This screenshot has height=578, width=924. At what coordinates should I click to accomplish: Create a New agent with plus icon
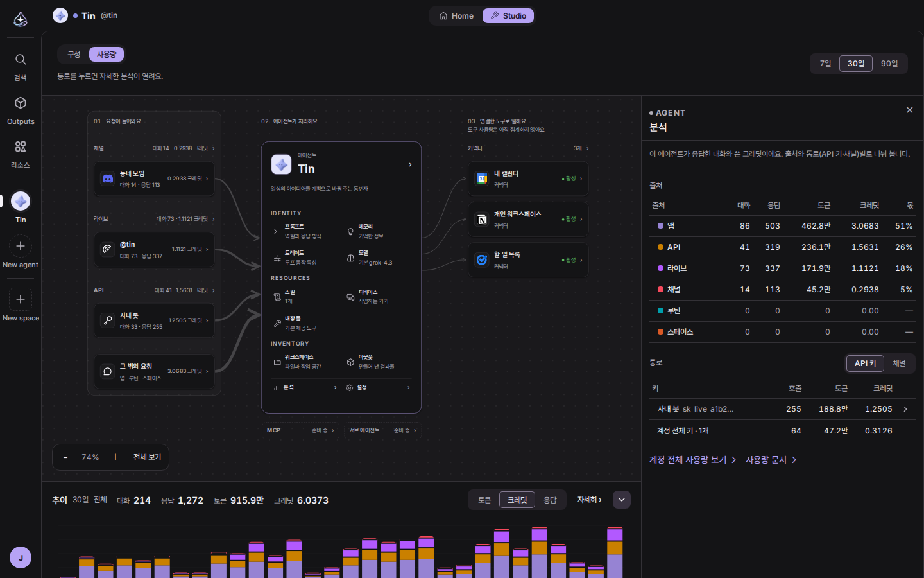click(x=21, y=246)
